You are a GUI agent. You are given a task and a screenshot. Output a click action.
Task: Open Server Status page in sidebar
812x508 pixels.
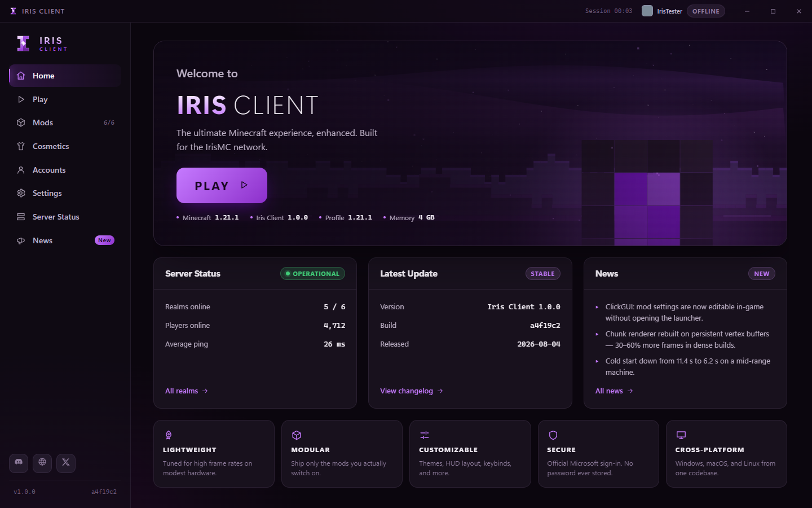click(65, 217)
